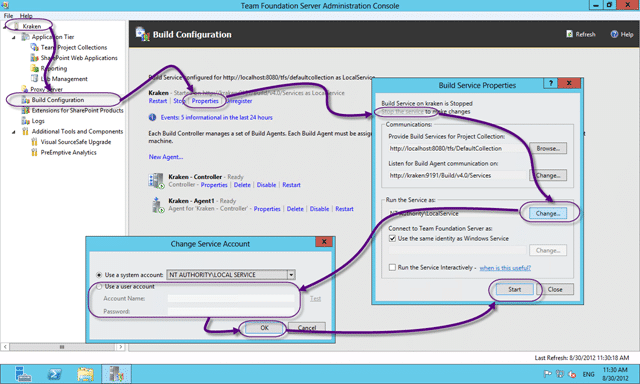Viewport: 640px width, 384px height.
Task: Click Team Project Collections icon
Action: [x=35, y=47]
